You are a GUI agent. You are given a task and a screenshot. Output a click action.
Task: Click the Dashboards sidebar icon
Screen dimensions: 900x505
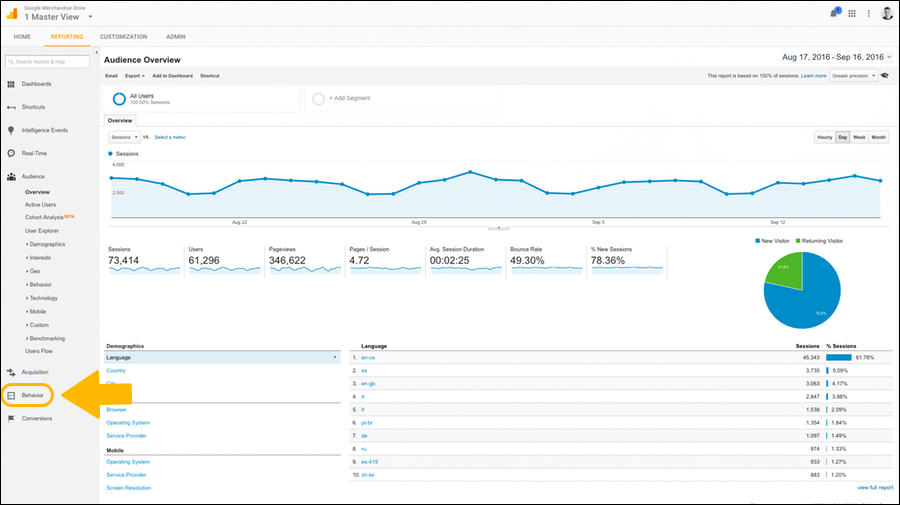coord(11,84)
